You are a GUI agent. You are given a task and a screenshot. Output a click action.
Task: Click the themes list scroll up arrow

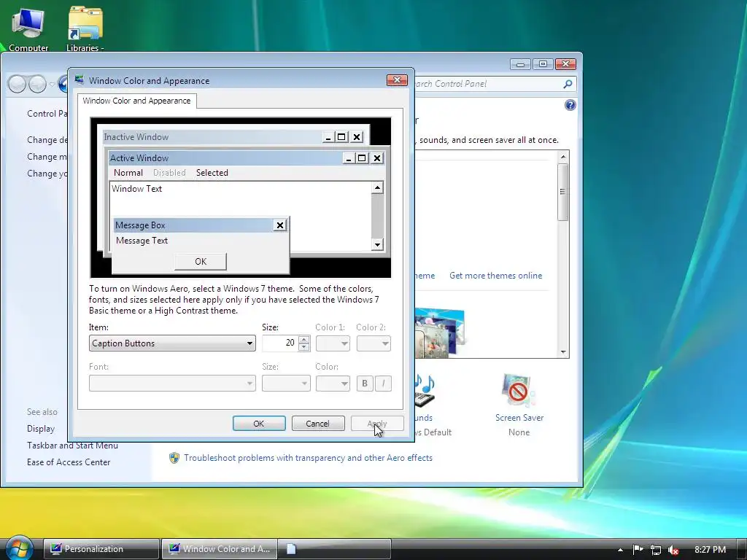click(563, 157)
